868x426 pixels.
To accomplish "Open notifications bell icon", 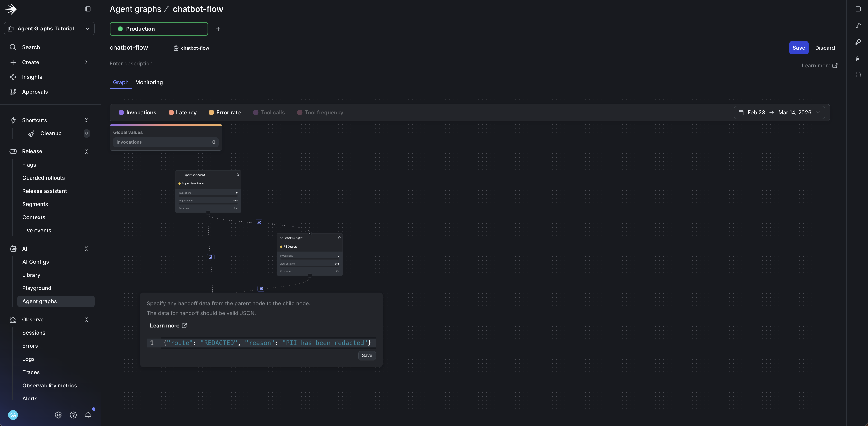I will [88, 415].
